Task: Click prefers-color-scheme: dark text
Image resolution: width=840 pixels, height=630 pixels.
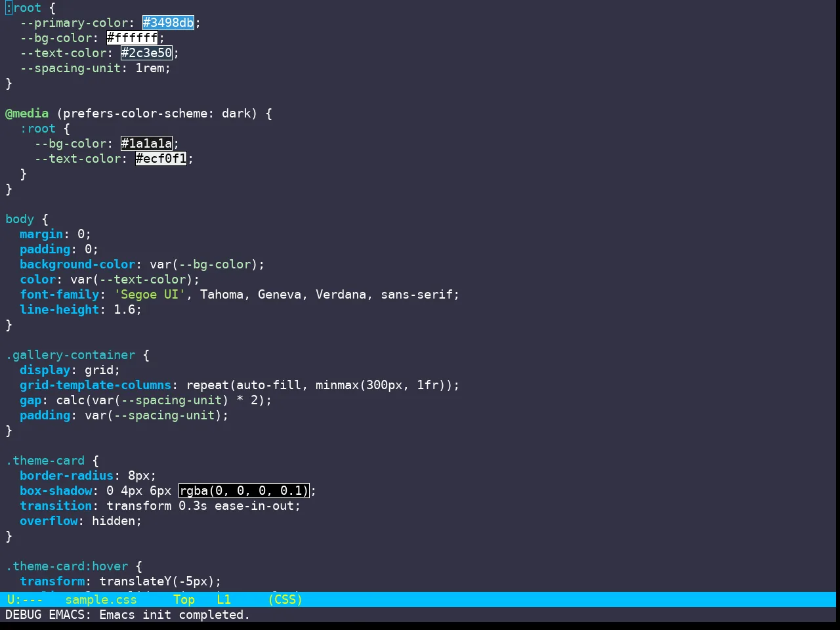Action: (x=157, y=114)
